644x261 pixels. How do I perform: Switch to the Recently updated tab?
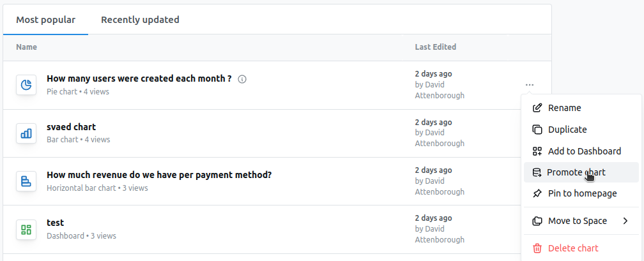pyautogui.click(x=140, y=20)
